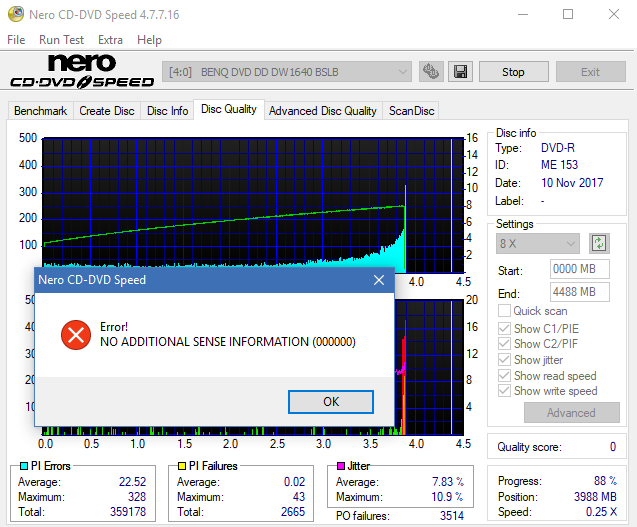The width and height of the screenshot is (637, 527).
Task: Click the PI Errors Average value 22.52
Action: (x=132, y=481)
